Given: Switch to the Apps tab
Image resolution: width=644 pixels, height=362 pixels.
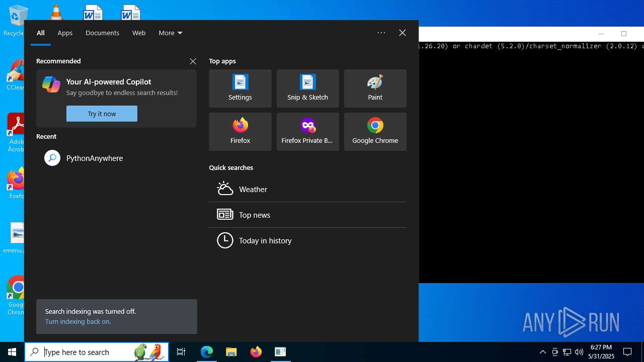Looking at the screenshot, I should [x=65, y=33].
